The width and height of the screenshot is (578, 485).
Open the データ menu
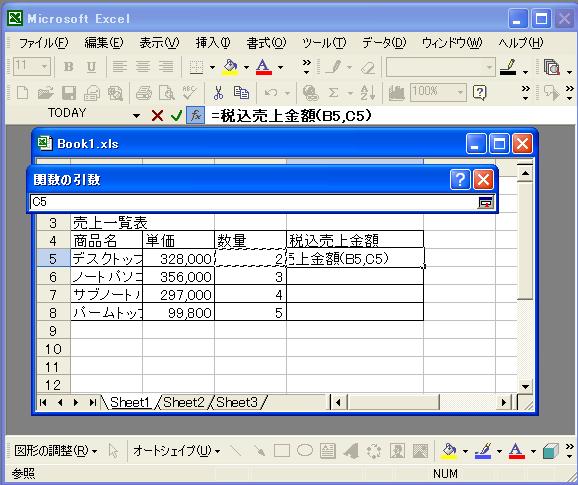click(384, 43)
